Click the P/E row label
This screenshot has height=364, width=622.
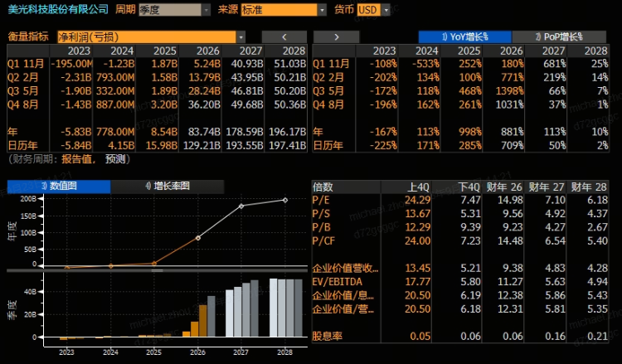(321, 200)
